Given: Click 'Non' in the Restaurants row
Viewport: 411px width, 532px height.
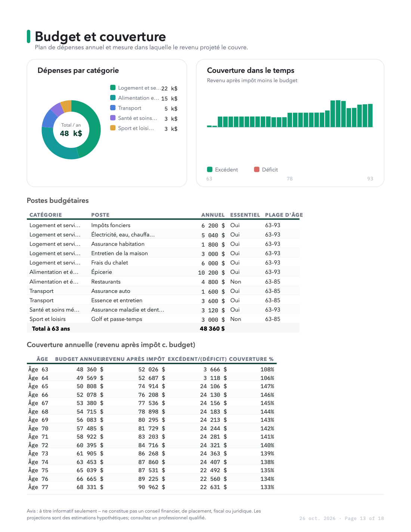Looking at the screenshot, I should 236,282.
